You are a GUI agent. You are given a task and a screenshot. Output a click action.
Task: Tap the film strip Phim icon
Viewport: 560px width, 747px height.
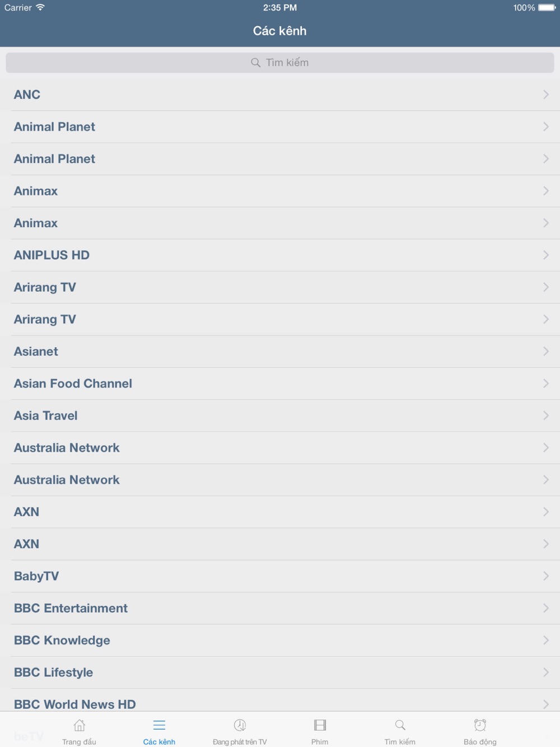320,726
